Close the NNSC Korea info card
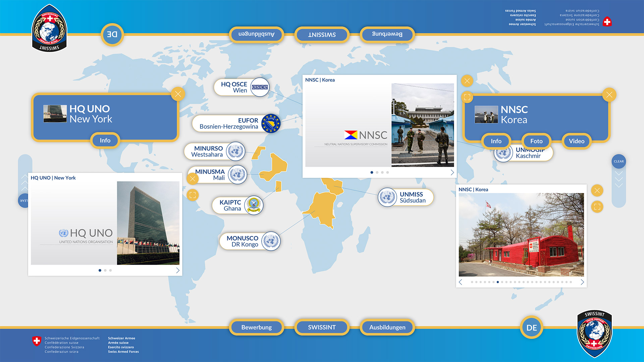 coord(609,95)
